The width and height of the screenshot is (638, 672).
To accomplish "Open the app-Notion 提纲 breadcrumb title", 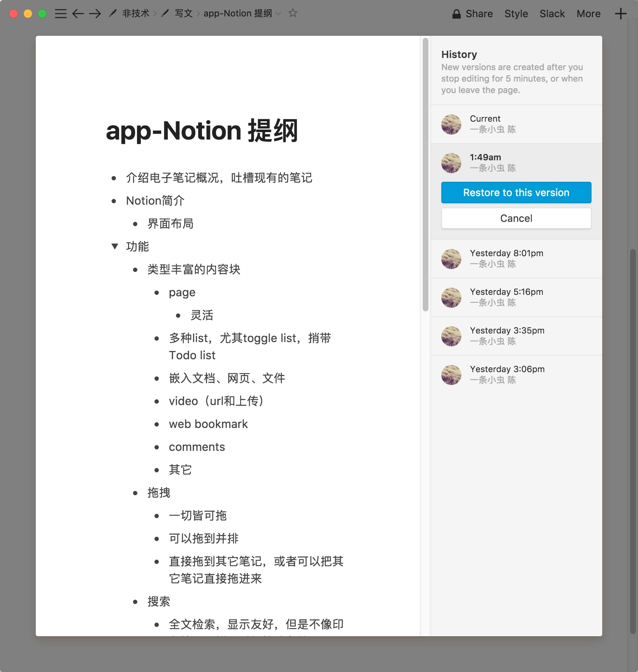I will pyautogui.click(x=238, y=14).
